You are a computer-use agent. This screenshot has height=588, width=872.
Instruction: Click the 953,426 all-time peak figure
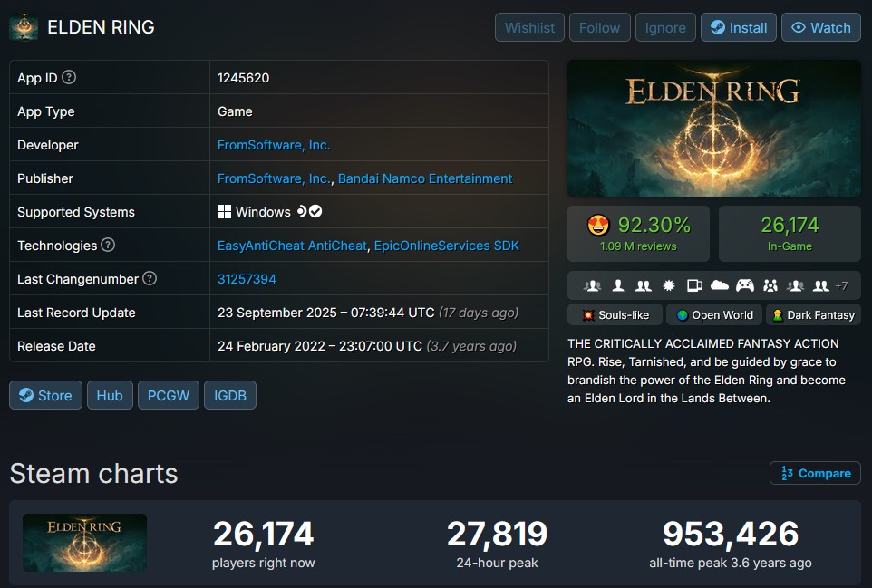click(731, 534)
